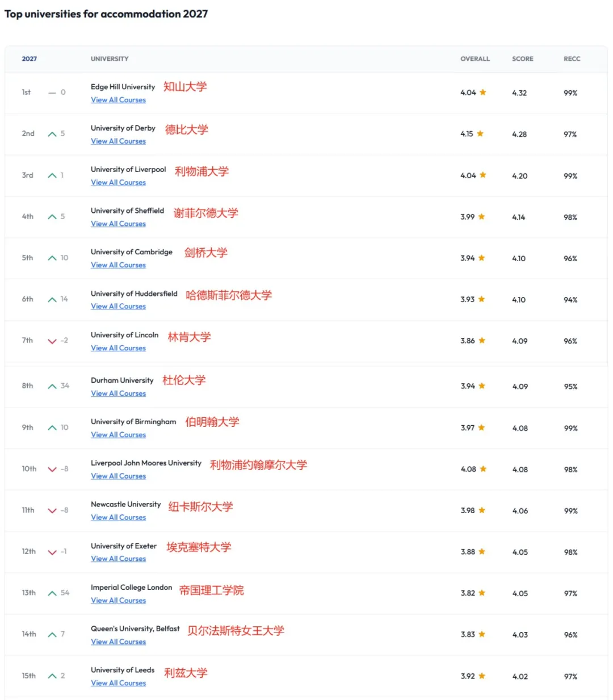Click the red down arrow in the Newcastle row
Viewport: 613px width, 700px height.
click(52, 511)
